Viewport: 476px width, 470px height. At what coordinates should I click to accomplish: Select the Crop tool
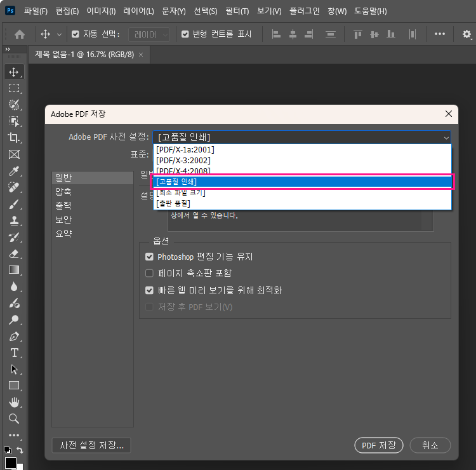tap(14, 138)
